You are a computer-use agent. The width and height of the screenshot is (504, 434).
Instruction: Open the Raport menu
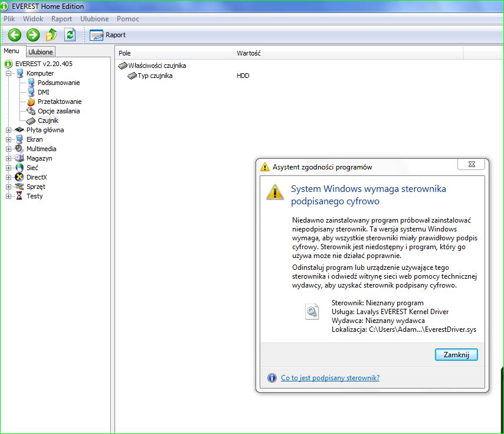pyautogui.click(x=61, y=19)
